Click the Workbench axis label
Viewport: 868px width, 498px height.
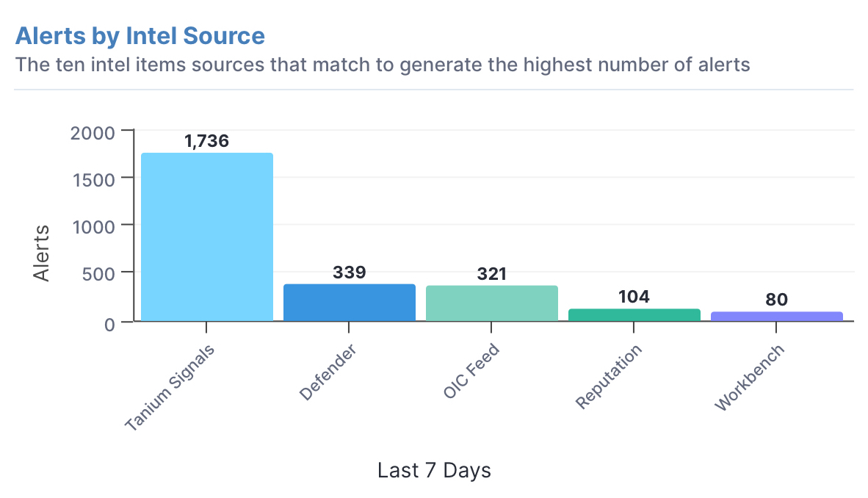750,378
